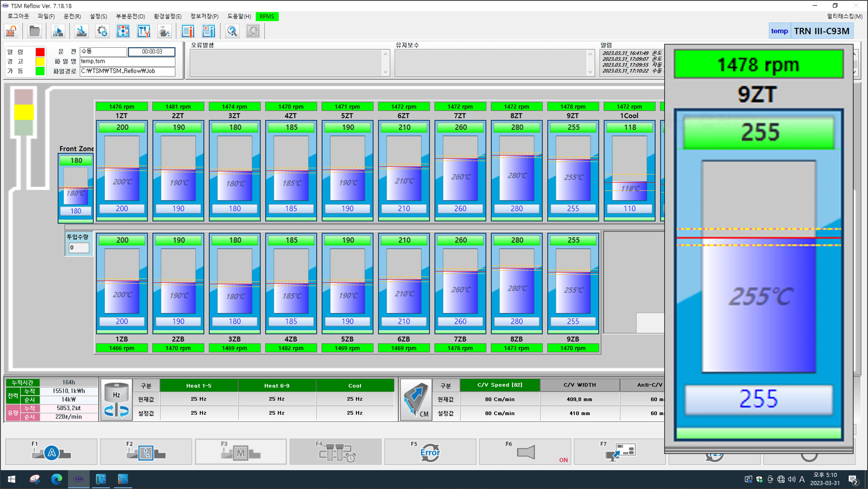This screenshot has height=489, width=868.
Task: Toggle the F6 buzzer ON button
Action: [525, 452]
